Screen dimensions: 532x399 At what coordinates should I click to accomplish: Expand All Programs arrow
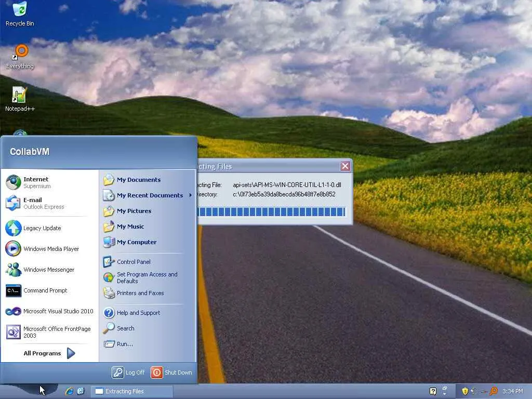coord(71,353)
